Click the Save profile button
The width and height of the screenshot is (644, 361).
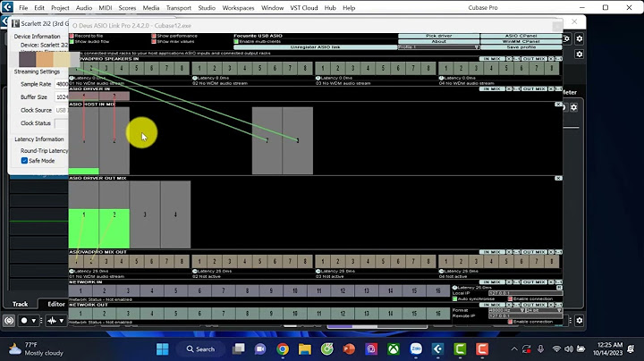coord(521,47)
